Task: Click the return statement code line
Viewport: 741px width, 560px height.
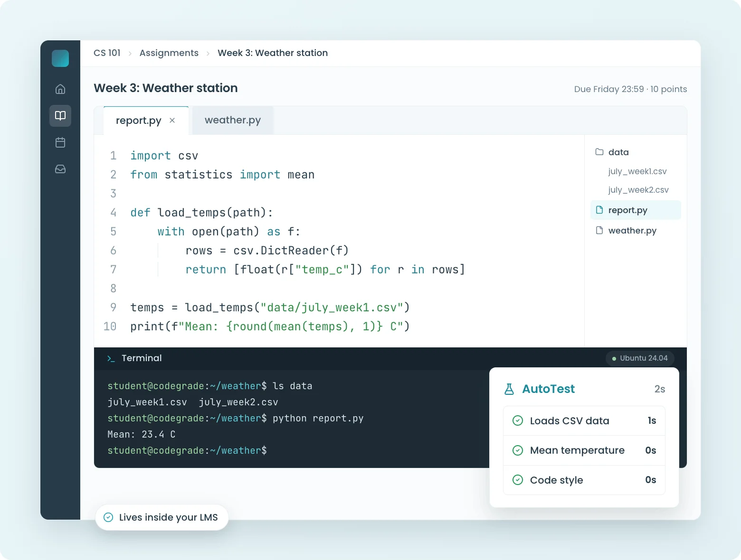Action: (325, 270)
